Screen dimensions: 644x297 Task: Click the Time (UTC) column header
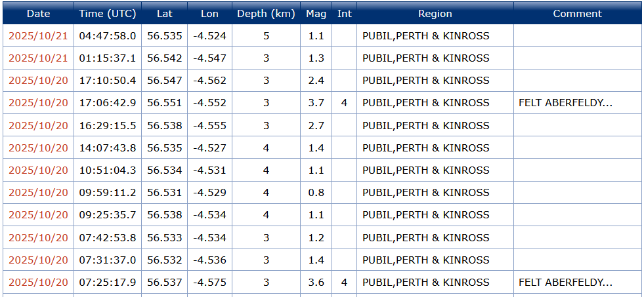108,13
